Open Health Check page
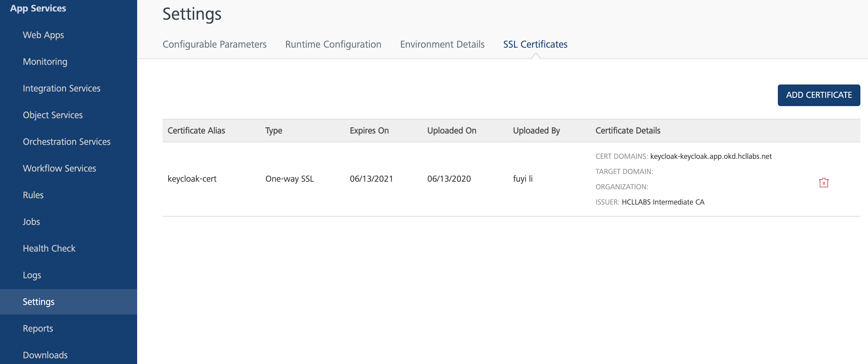The height and width of the screenshot is (364, 868). click(49, 248)
